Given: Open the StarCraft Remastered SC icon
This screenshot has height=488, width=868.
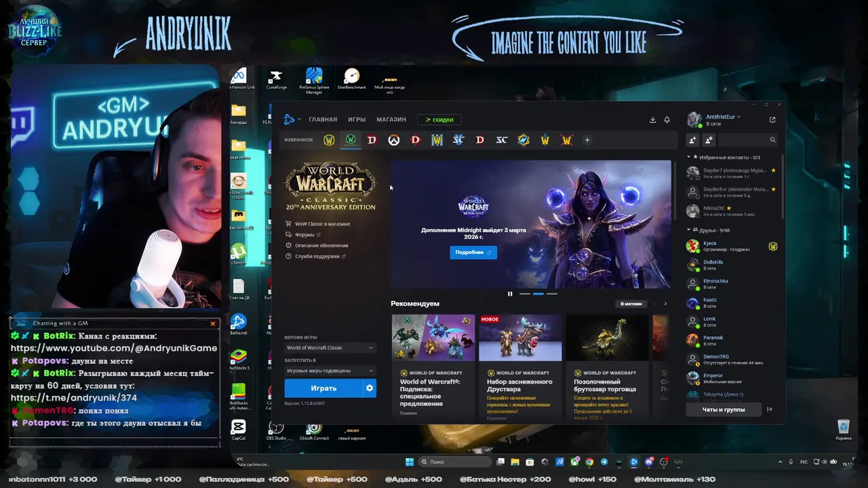Looking at the screenshot, I should [502, 140].
